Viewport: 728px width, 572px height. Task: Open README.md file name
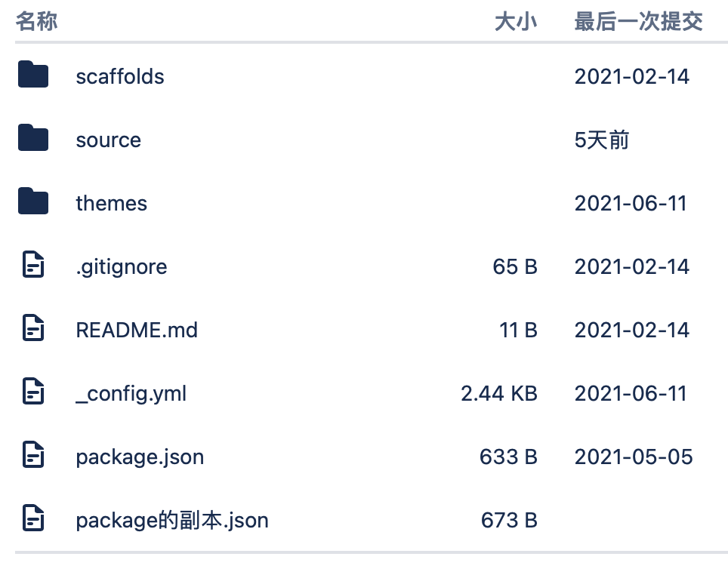[137, 331]
